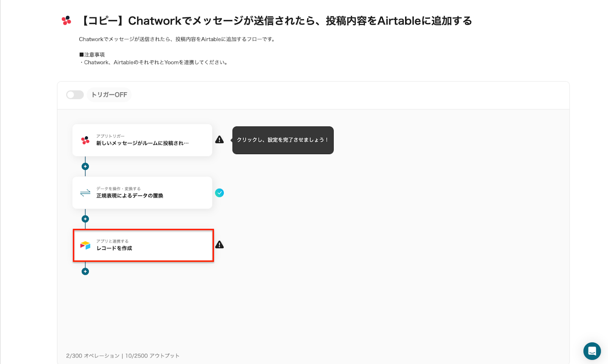
Task: Add a step below the regex replacement step
Action: point(85,219)
